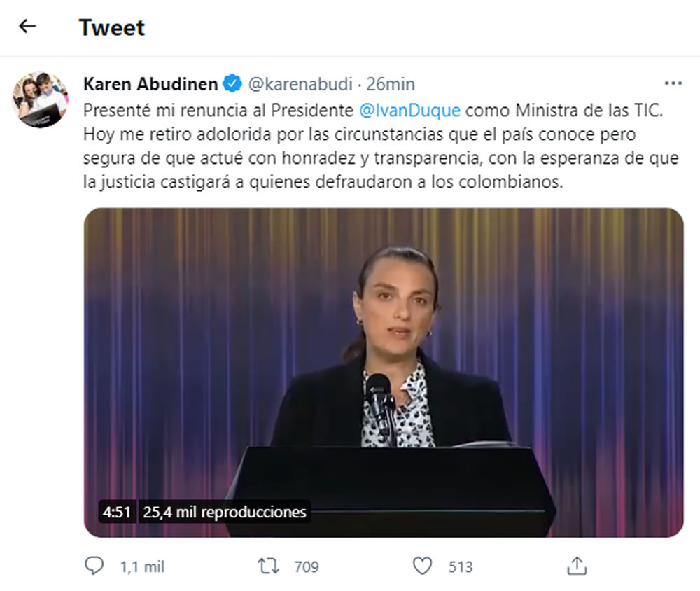The width and height of the screenshot is (700, 591).
Task: Click the tweet text about renuncia
Action: coord(381,146)
